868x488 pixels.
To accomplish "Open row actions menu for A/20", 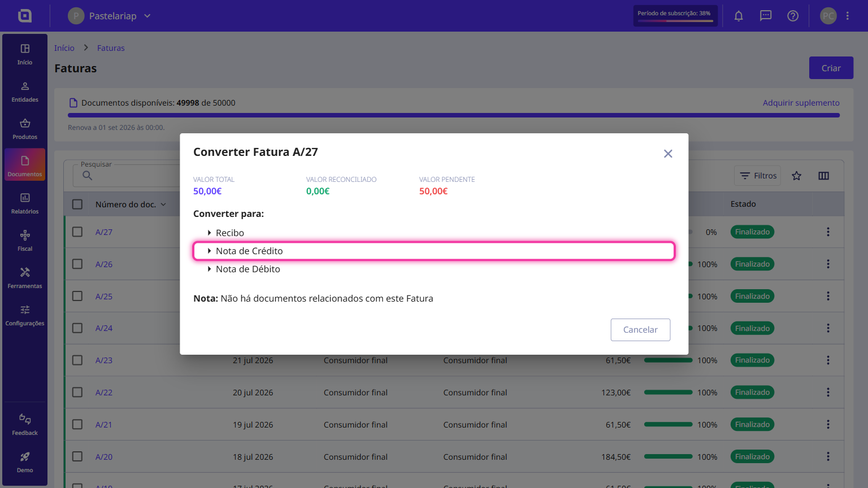I will point(828,456).
